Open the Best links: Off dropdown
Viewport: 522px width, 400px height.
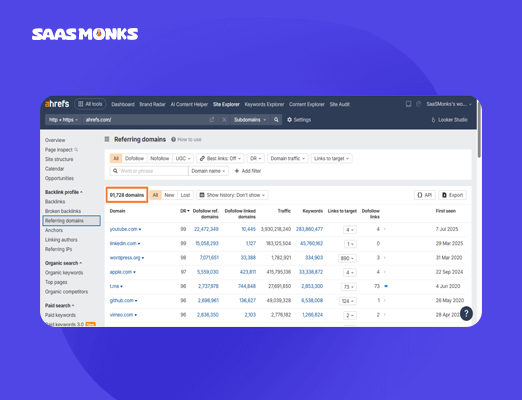click(x=220, y=158)
